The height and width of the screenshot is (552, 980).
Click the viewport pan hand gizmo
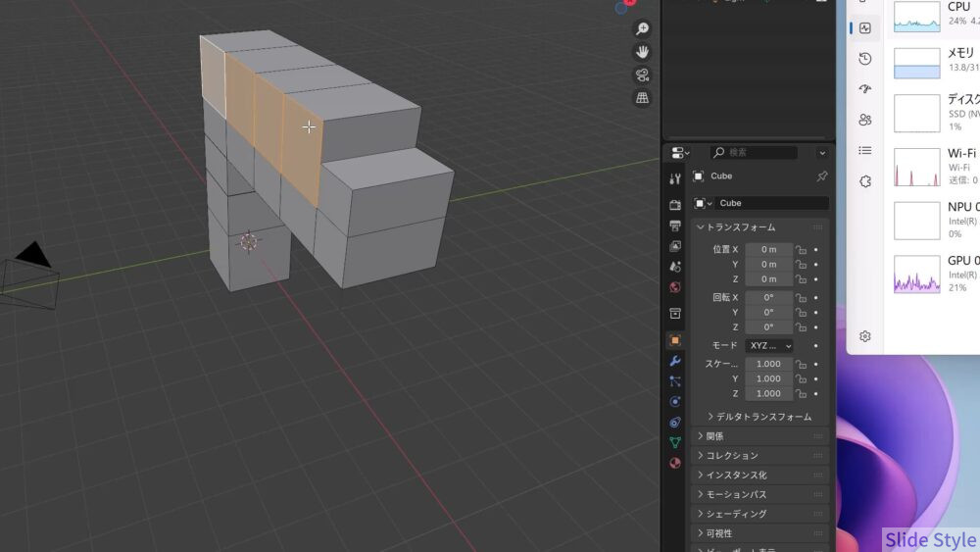click(x=642, y=52)
